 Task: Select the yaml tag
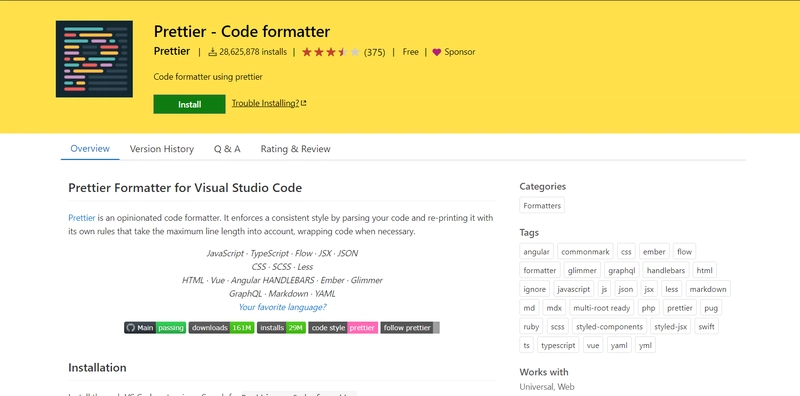point(619,345)
